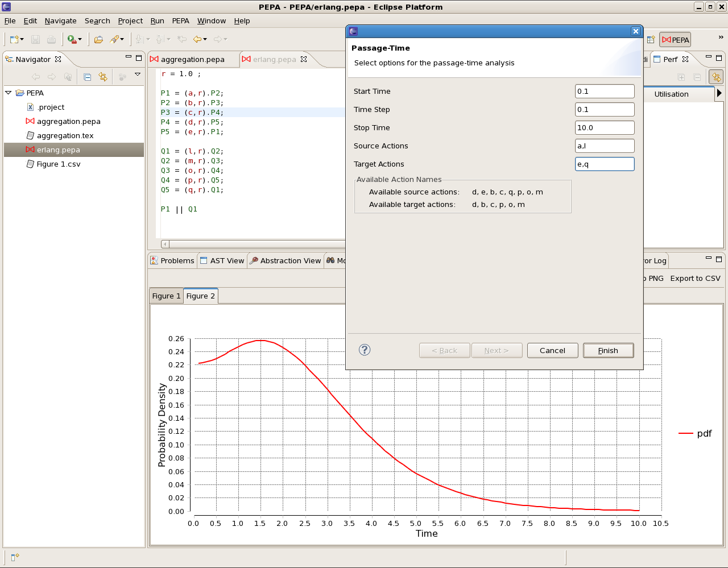Select the PEPA perspective button
728x568 pixels.
click(675, 40)
